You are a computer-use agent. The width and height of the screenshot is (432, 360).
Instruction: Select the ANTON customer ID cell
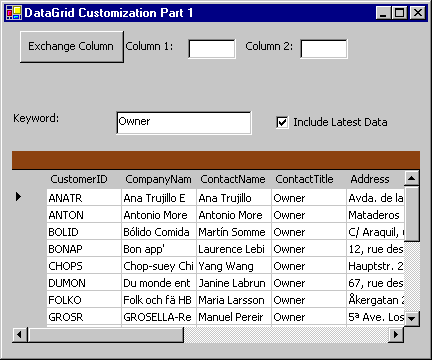(x=84, y=215)
